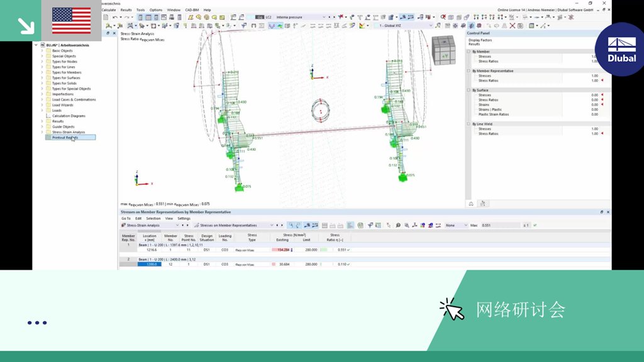Image resolution: width=644 pixels, height=362 pixels.
Task: Select Guide Objects in navigator
Action: click(64, 126)
